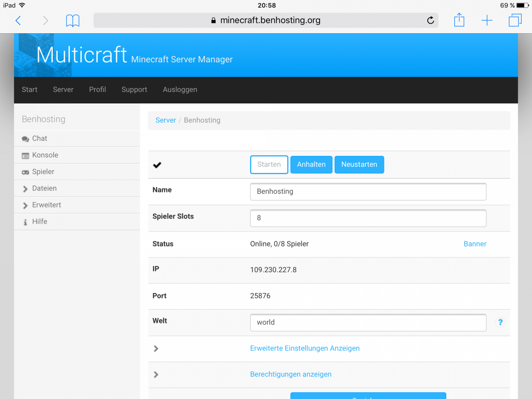Expand the Erweitert sidebar section
This screenshot has width=532, height=399.
46,205
